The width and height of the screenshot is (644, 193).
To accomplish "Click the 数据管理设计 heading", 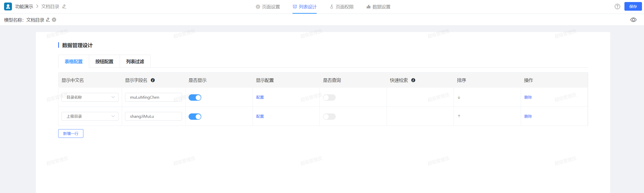I will (78, 45).
